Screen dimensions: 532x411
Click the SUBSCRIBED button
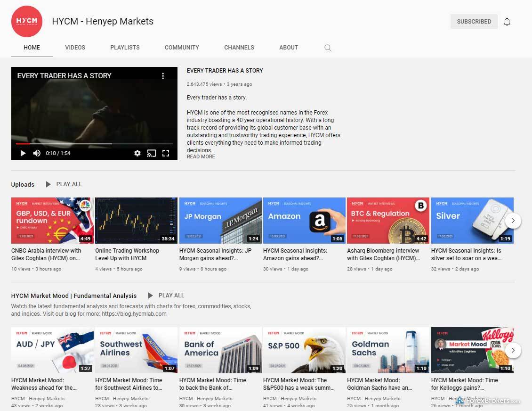(x=474, y=21)
